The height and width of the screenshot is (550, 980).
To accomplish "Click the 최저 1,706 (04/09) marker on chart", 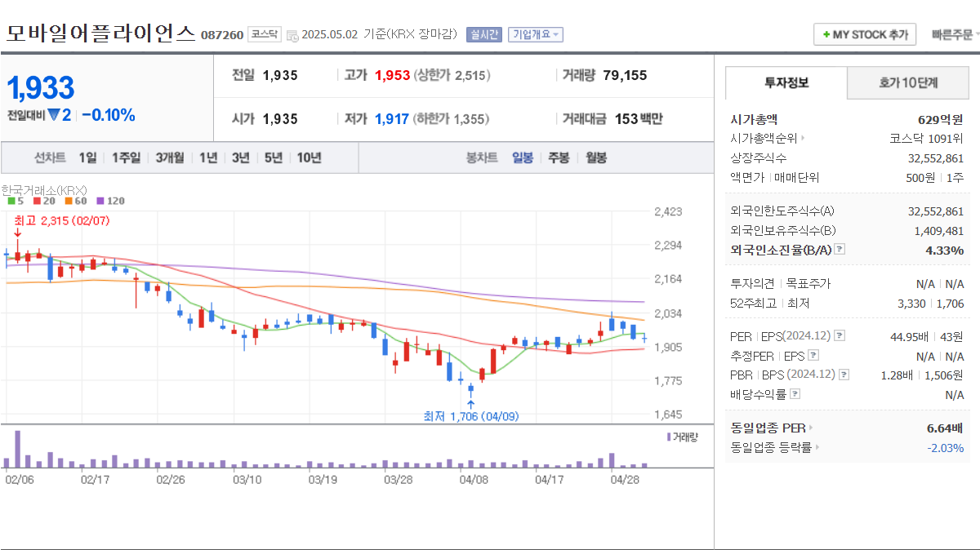I will [472, 416].
